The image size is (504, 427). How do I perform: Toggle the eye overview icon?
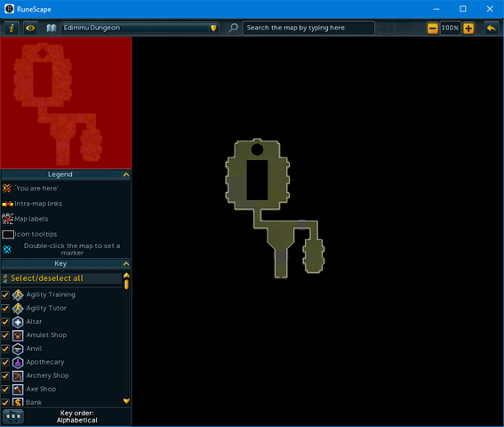pos(30,28)
